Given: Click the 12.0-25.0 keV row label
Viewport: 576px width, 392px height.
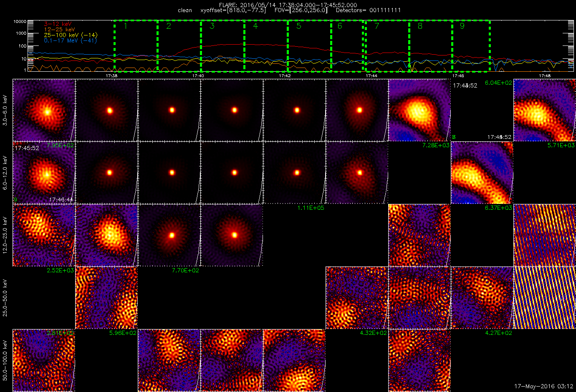Looking at the screenshot, I should 5,236.
